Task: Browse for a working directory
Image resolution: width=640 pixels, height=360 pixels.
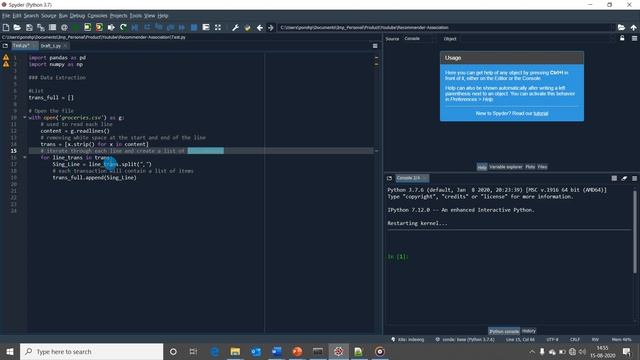Action: click(x=621, y=27)
